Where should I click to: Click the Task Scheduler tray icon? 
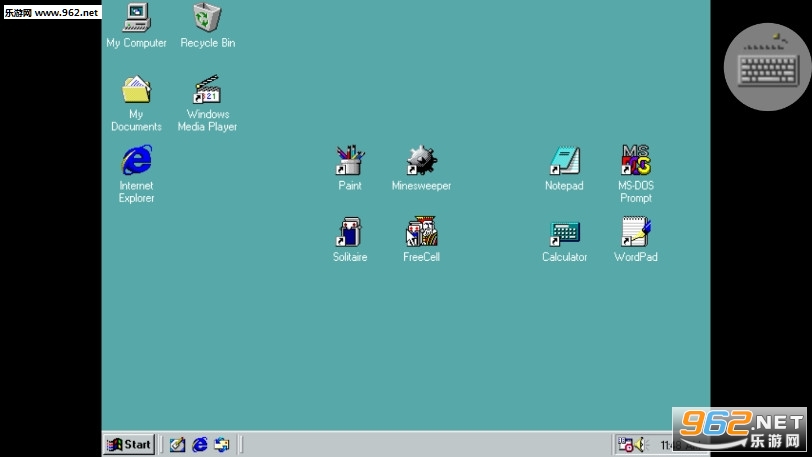[624, 444]
